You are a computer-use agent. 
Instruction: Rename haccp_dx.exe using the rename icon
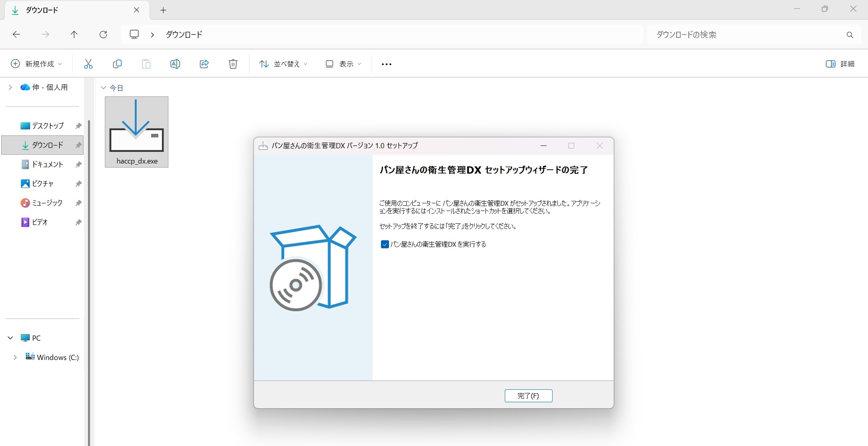pos(175,64)
